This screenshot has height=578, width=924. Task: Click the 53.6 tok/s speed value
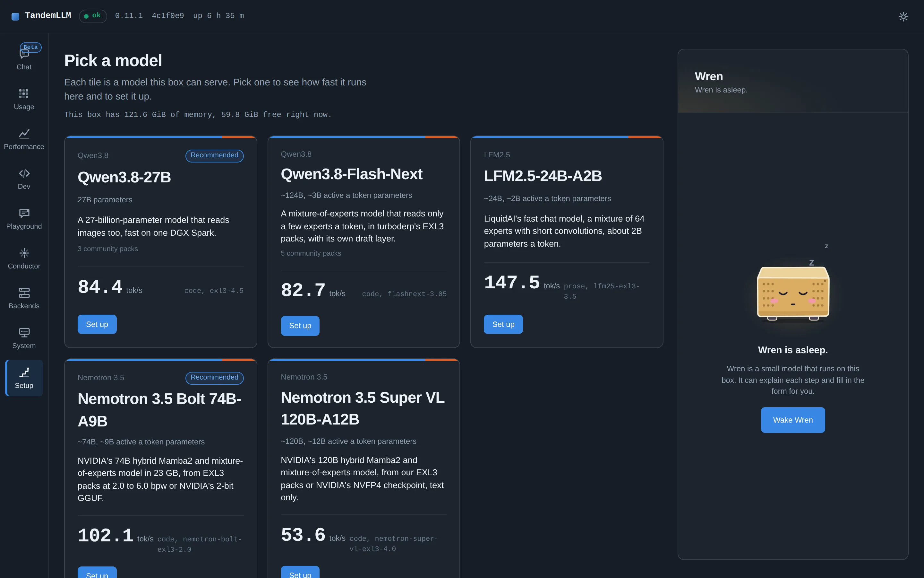(313, 535)
